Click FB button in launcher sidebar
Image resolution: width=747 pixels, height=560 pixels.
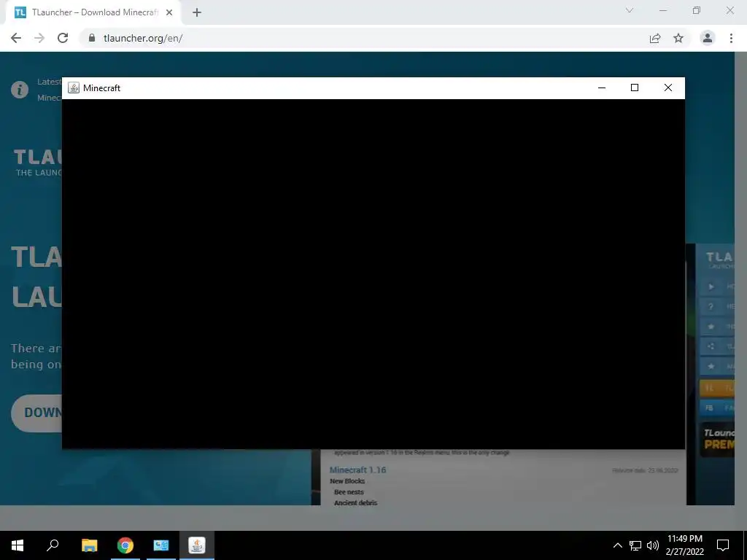[717, 408]
